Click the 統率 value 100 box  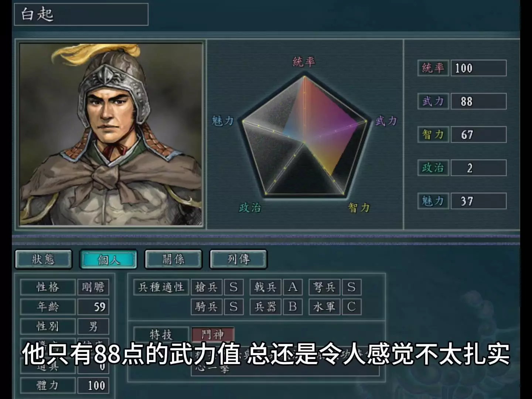coord(478,68)
